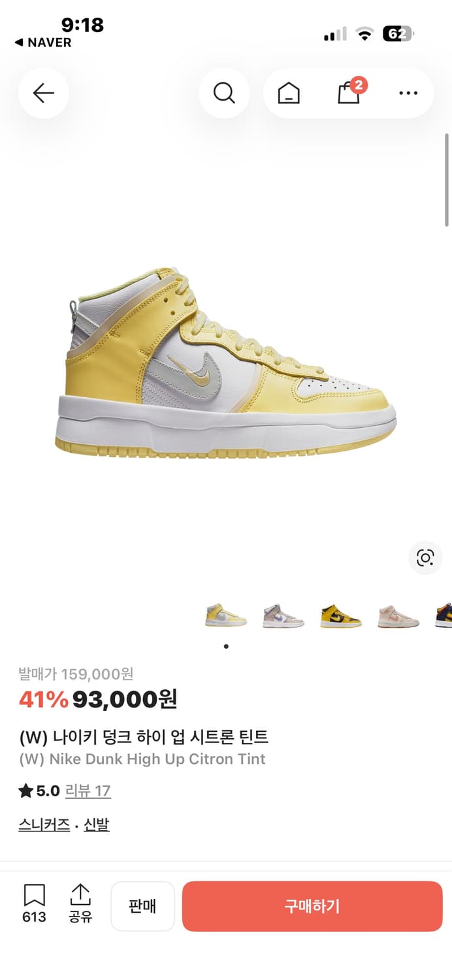Image resolution: width=452 pixels, height=980 pixels.
Task: Open the three-dot more options menu
Action: tap(408, 93)
